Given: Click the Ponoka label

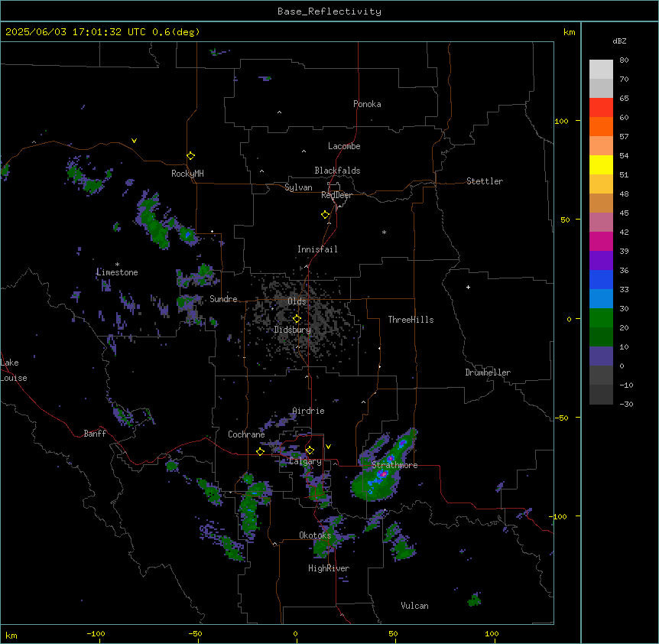Looking at the screenshot, I should pos(367,104).
